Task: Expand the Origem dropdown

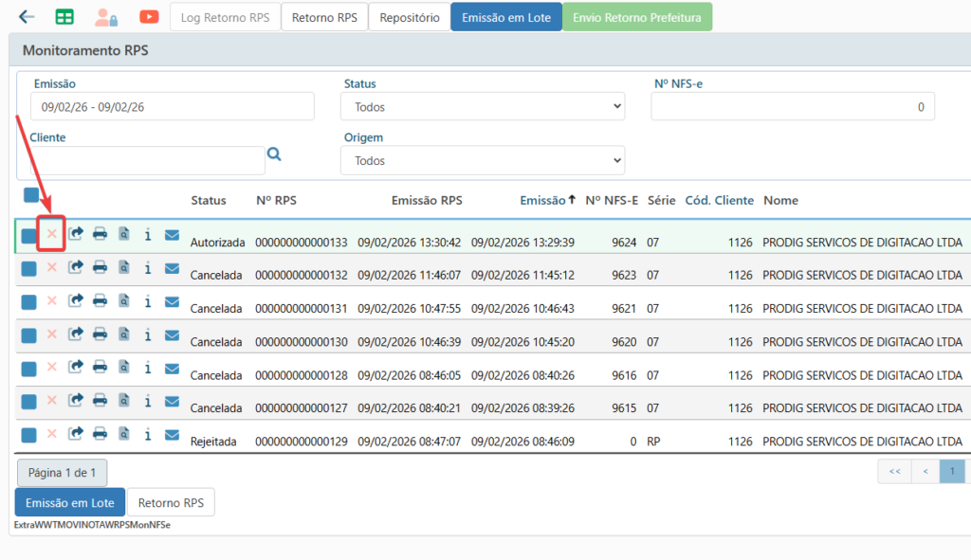Action: coord(483,161)
